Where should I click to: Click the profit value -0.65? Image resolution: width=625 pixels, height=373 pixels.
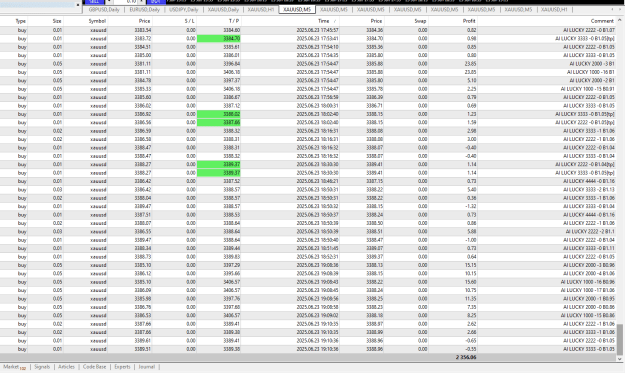471,341
